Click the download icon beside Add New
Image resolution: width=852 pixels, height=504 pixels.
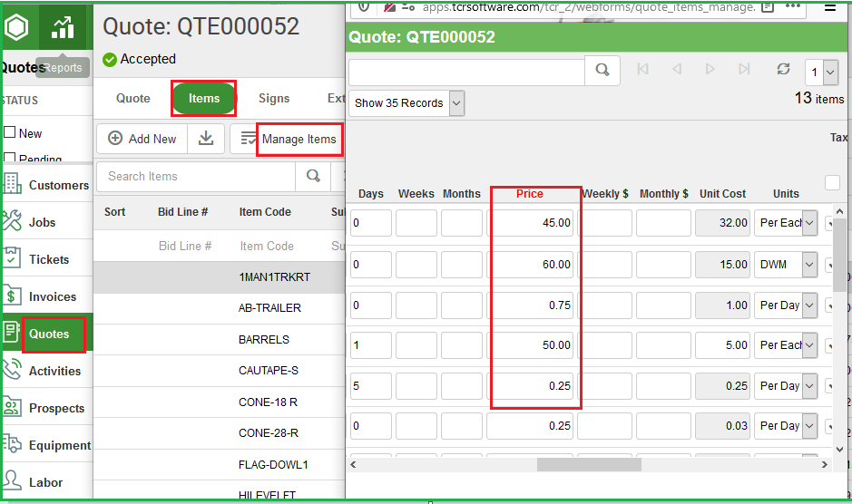206,139
